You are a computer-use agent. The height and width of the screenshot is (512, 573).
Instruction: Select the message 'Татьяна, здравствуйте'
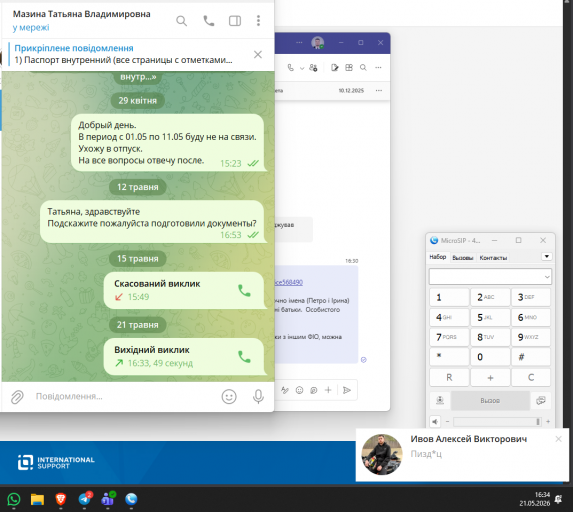tap(152, 222)
